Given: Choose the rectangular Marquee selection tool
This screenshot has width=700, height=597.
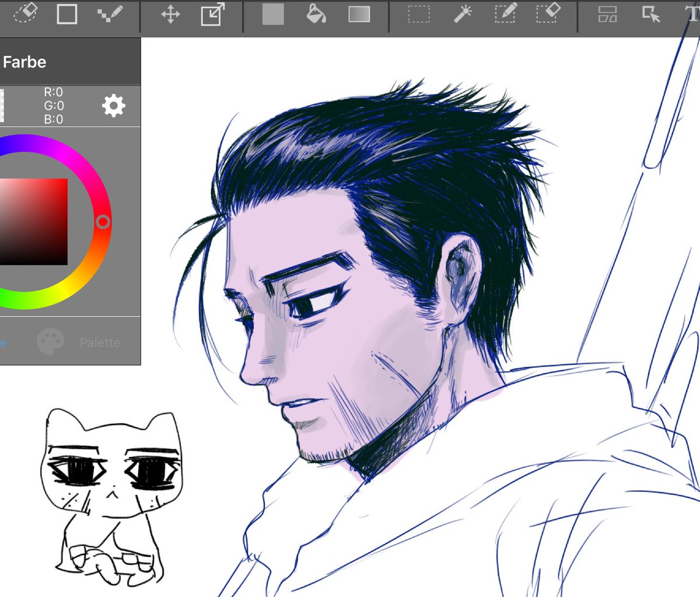Looking at the screenshot, I should coord(418,15).
